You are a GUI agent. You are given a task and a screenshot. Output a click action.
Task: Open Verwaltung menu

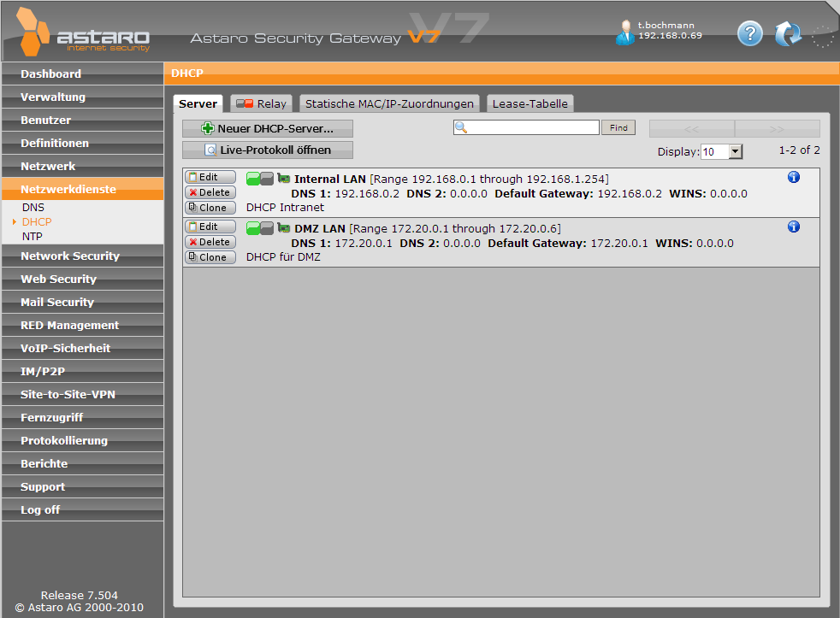[x=82, y=97]
